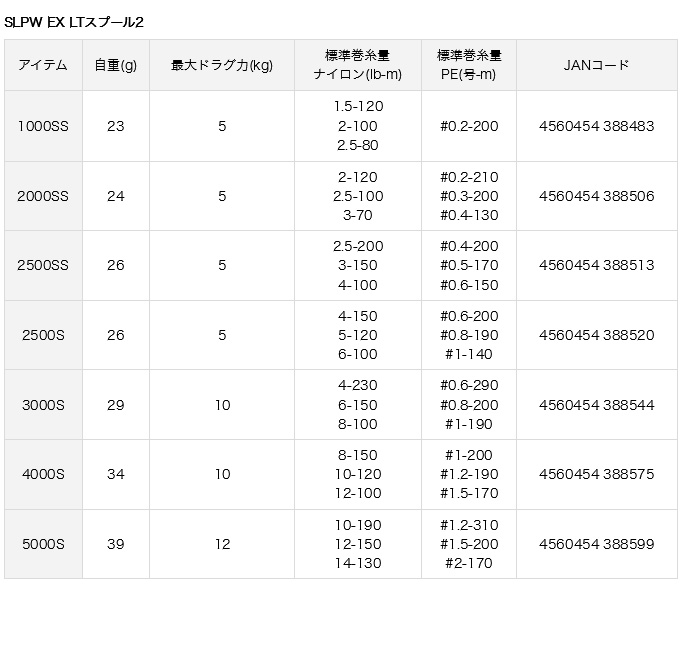This screenshot has height=666, width=680.
Task: Click weight value 26 in 2500SS row
Action: coord(116,265)
